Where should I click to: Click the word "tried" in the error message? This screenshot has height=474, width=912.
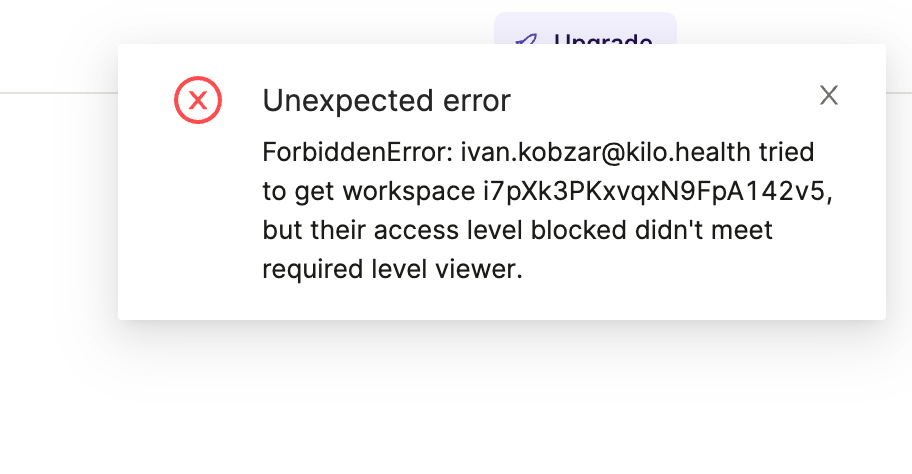pos(788,153)
